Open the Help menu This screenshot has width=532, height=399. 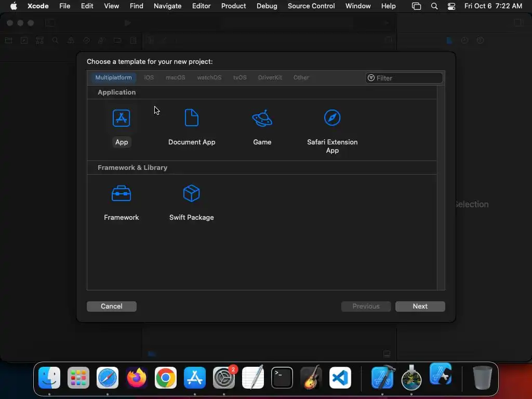[x=388, y=6]
